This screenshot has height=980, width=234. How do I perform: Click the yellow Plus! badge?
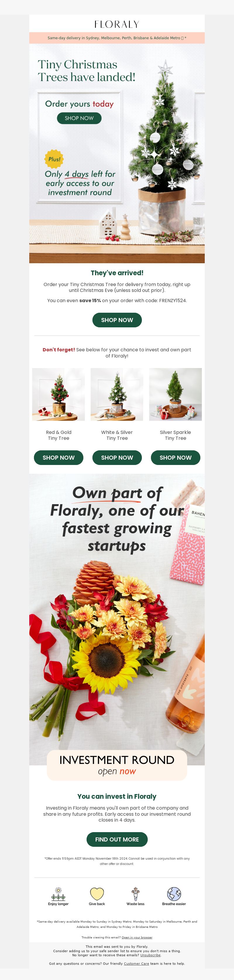[54, 159]
